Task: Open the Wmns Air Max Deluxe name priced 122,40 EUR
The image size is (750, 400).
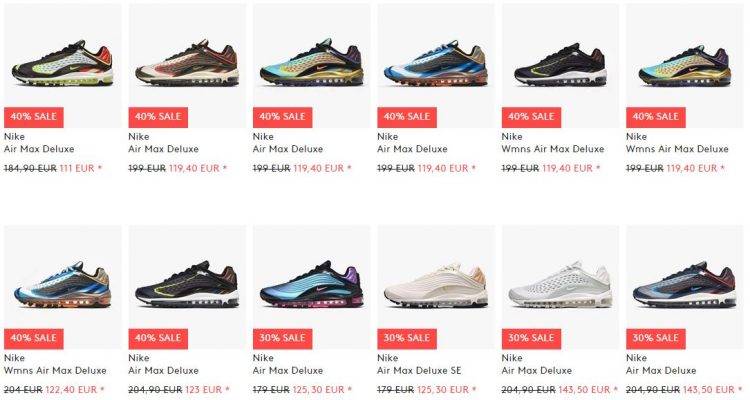Action: point(55,370)
